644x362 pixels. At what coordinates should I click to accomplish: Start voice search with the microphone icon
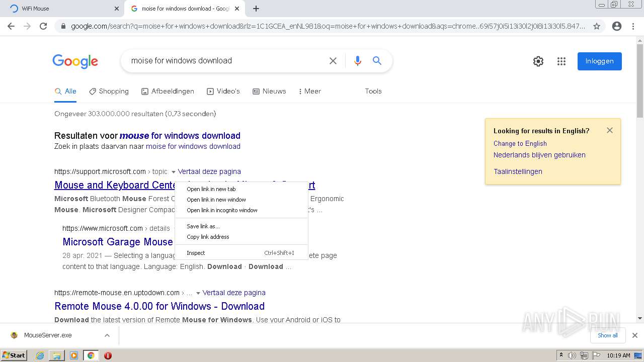(x=358, y=61)
